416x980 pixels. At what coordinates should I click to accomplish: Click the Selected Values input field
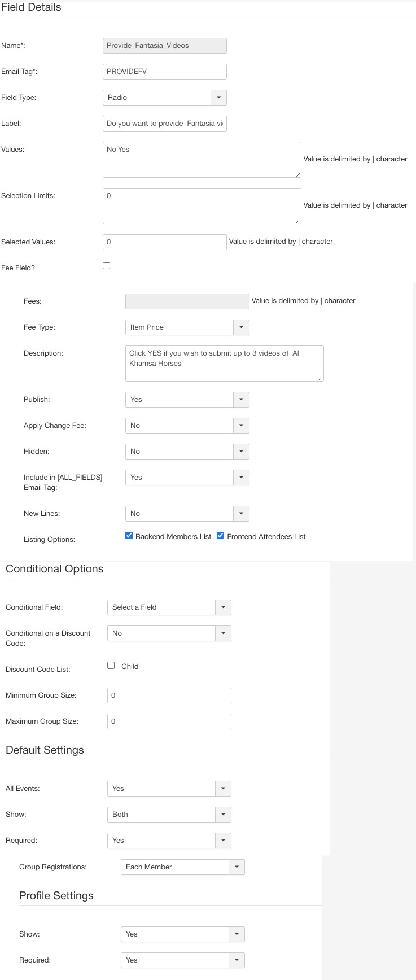[x=164, y=242]
